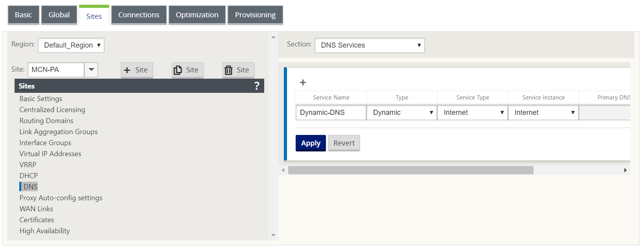The image size is (644, 249).
Task: Switch to the Basic tab
Action: pyautogui.click(x=24, y=15)
